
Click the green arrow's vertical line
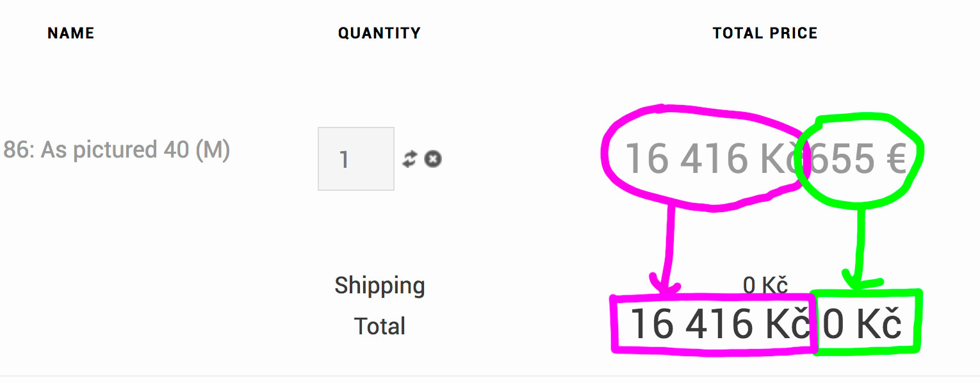860,237
